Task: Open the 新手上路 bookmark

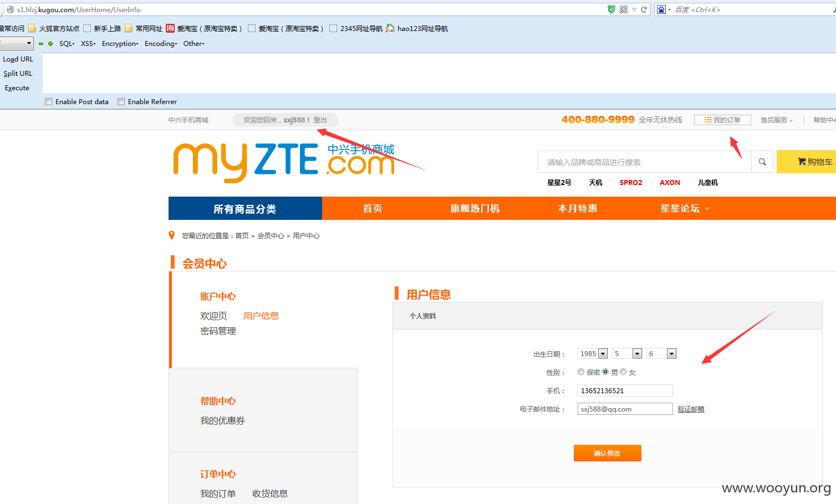Action: (x=102, y=28)
